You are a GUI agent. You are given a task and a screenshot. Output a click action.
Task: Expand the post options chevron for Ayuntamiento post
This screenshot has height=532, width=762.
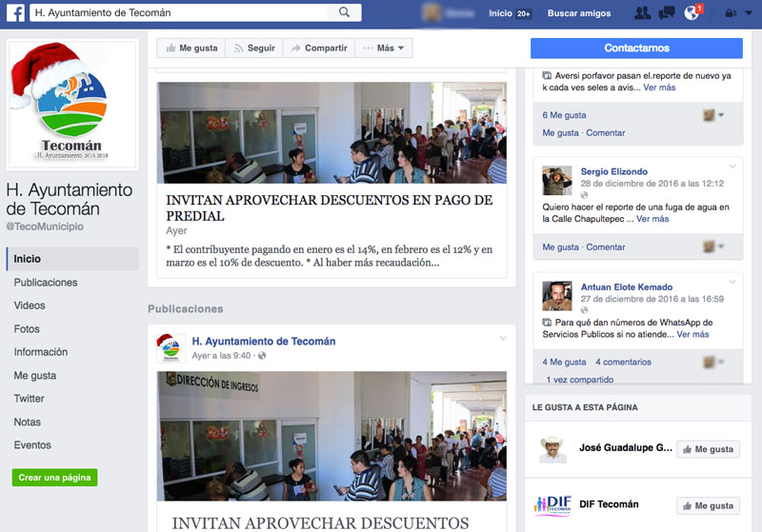click(503, 338)
